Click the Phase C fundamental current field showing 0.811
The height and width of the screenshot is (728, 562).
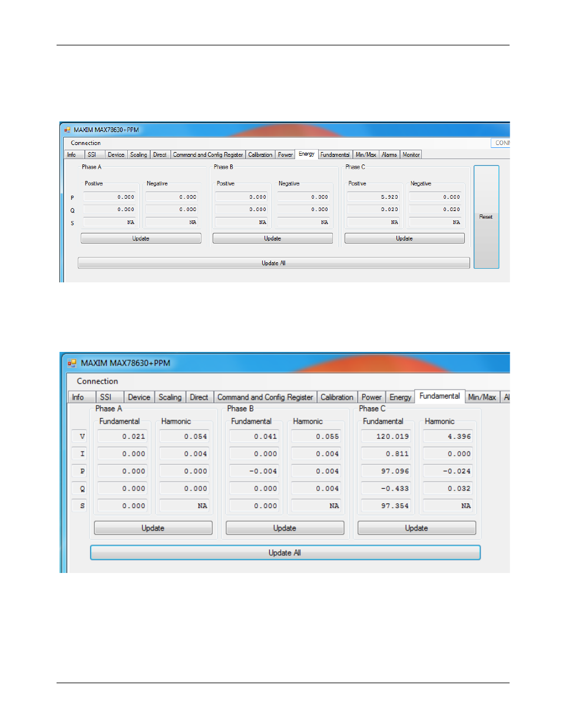click(386, 454)
